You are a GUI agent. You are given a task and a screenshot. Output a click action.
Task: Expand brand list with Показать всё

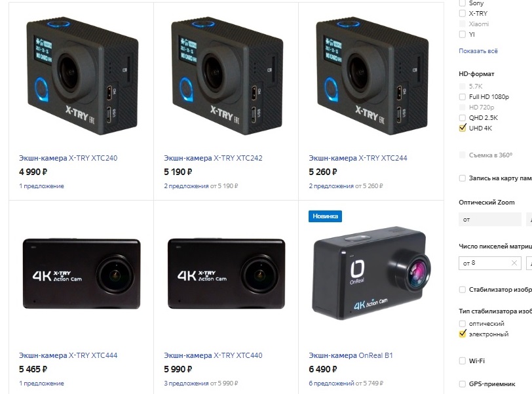coord(478,51)
